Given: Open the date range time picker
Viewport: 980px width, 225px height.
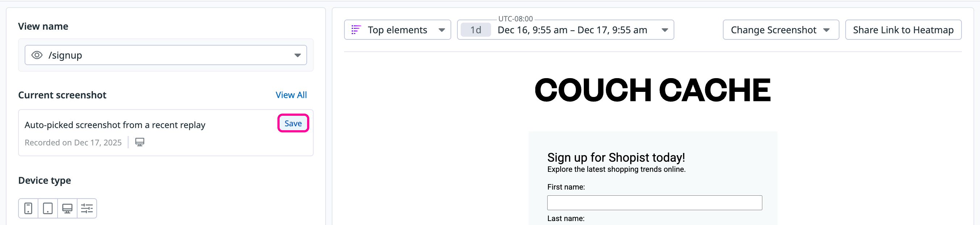Looking at the screenshot, I should [572, 30].
